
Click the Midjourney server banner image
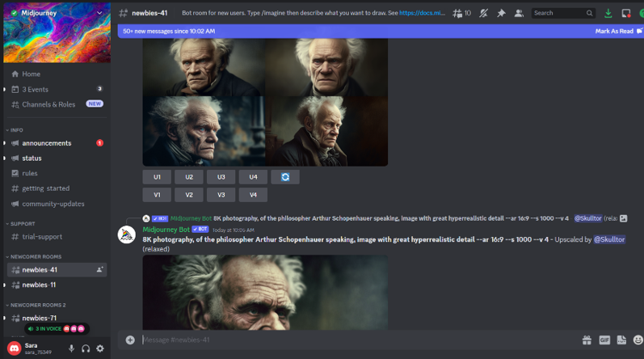coord(57,33)
